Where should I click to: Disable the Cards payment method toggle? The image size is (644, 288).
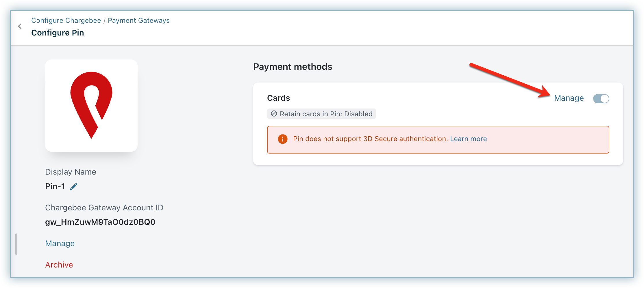click(x=601, y=99)
